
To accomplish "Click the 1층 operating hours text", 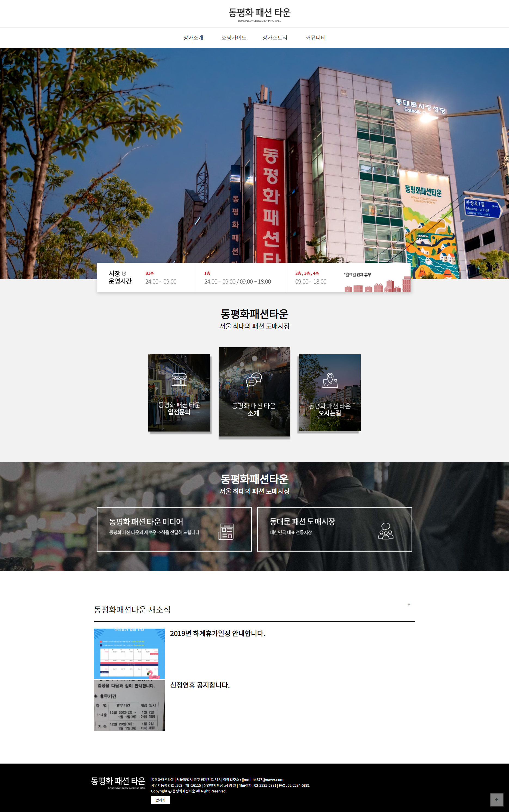I will 238,278.
